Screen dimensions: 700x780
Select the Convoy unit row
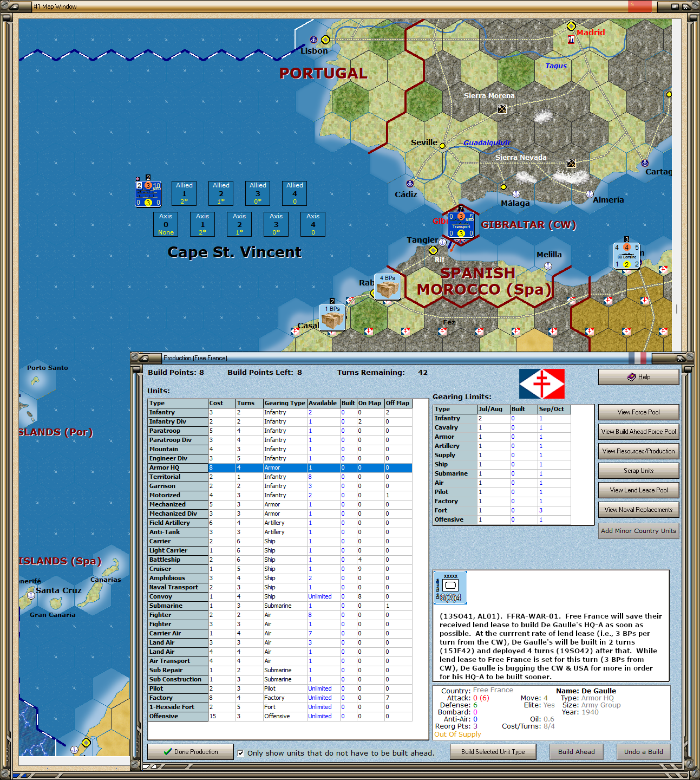[x=280, y=596]
